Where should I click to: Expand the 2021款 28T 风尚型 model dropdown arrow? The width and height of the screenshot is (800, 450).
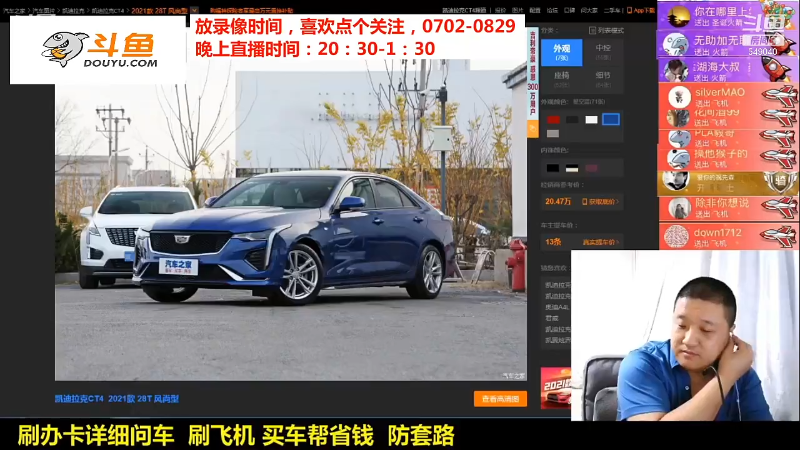194,10
